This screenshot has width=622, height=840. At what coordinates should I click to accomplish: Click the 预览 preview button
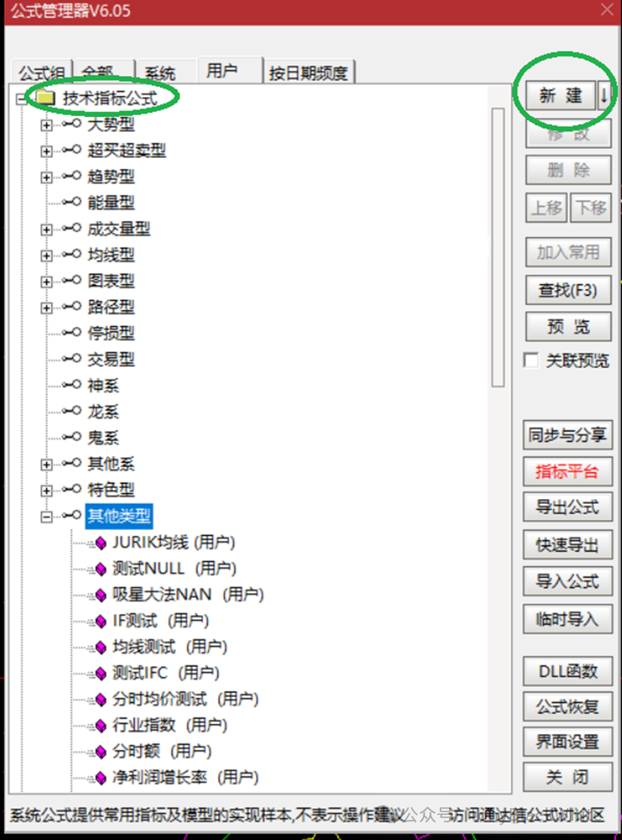click(x=568, y=327)
